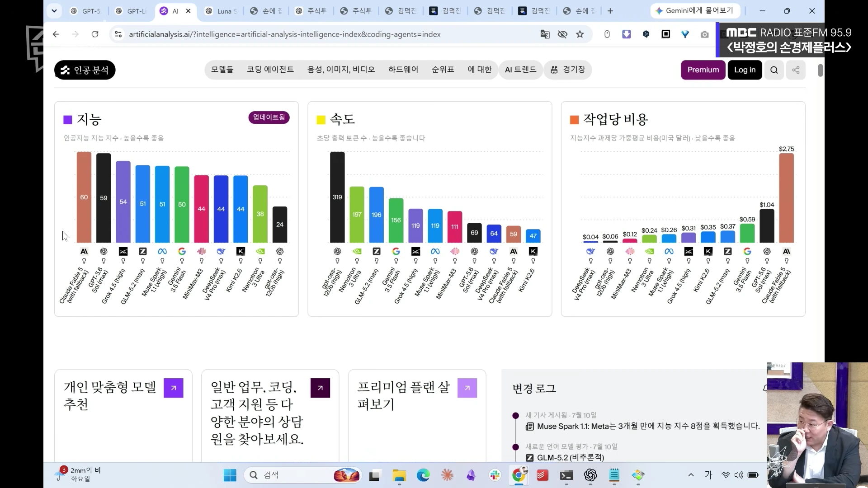The height and width of the screenshot is (488, 868).
Task: Click the info pin under Claude Fable 5 in 지능 chart
Action: pos(84,261)
